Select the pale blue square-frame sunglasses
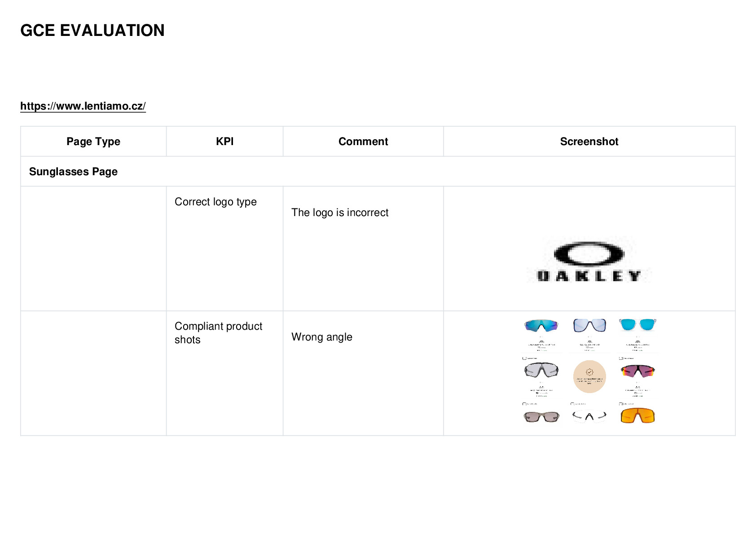Image resolution: width=756 pixels, height=535 pixels. pyautogui.click(x=589, y=325)
